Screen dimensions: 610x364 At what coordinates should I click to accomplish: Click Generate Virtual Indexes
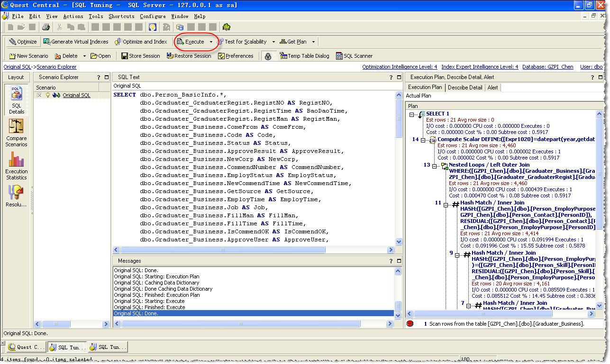[x=76, y=42]
